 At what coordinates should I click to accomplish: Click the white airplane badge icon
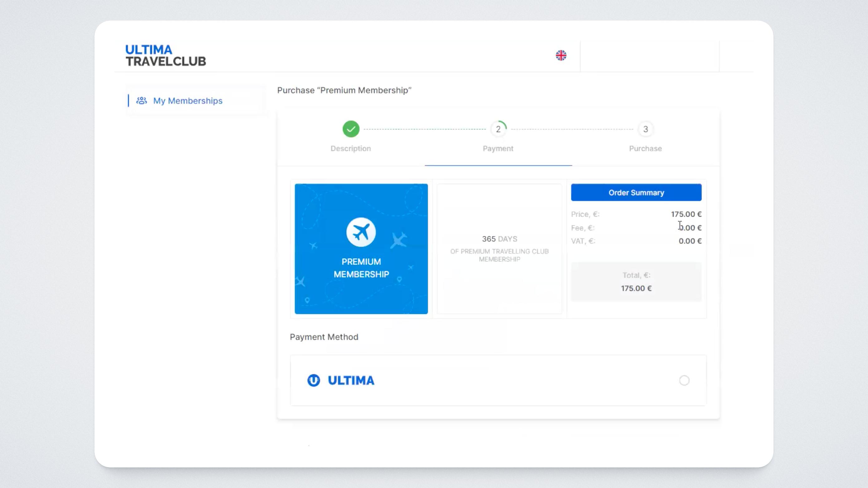(x=361, y=232)
